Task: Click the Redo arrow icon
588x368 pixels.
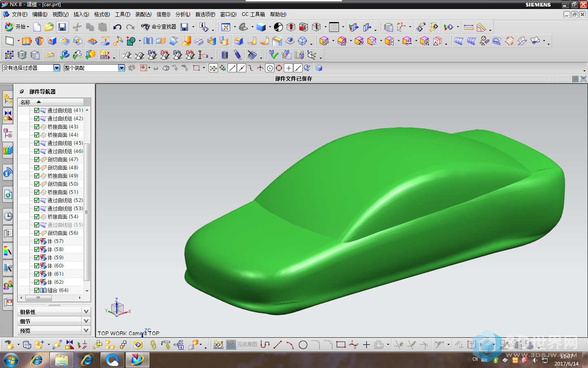Action: pyautogui.click(x=130, y=27)
